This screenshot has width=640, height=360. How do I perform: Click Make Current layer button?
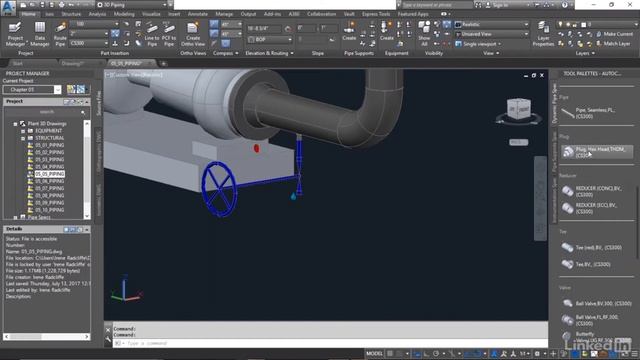click(615, 34)
